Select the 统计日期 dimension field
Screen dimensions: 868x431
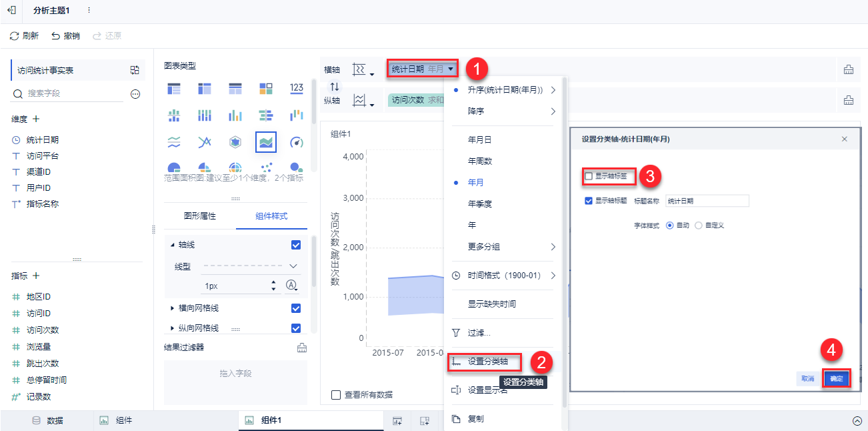pos(43,140)
